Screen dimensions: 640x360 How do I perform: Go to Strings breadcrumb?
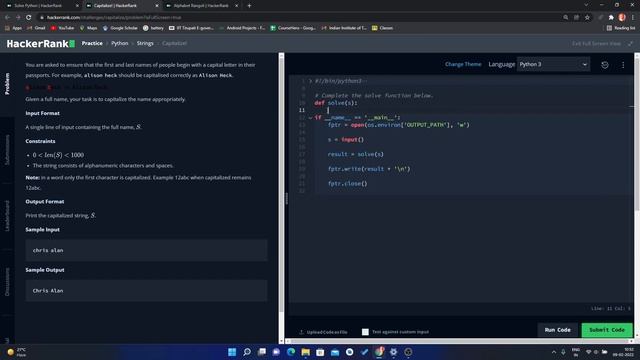click(x=145, y=43)
